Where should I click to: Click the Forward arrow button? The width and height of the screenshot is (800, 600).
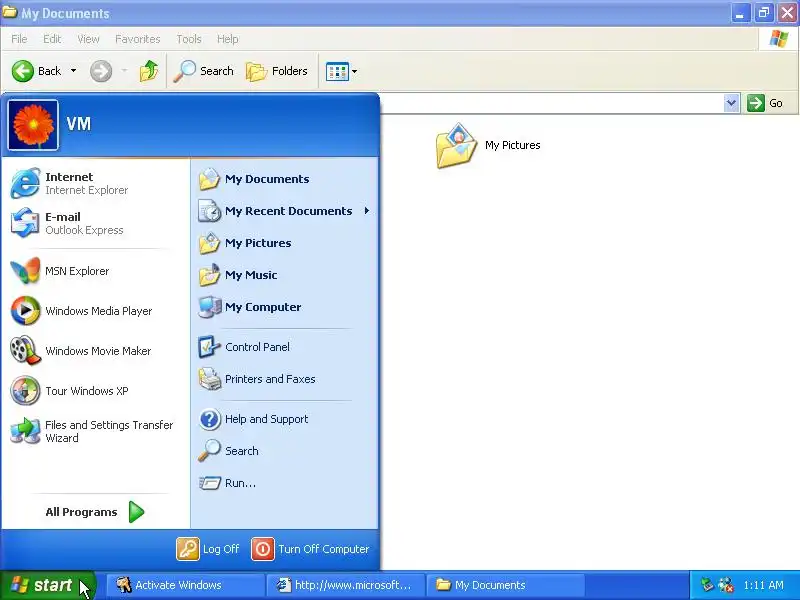101,71
